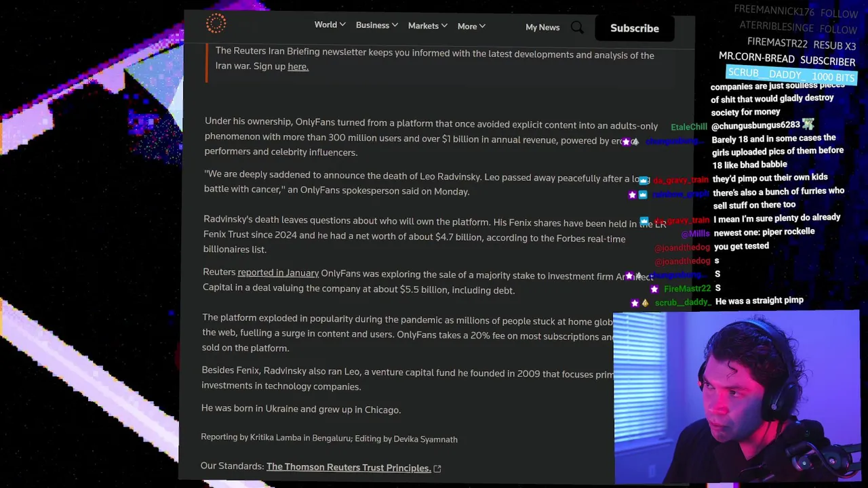This screenshot has height=488, width=868.
Task: Click username FireMastr22 in chat
Action: (x=687, y=289)
